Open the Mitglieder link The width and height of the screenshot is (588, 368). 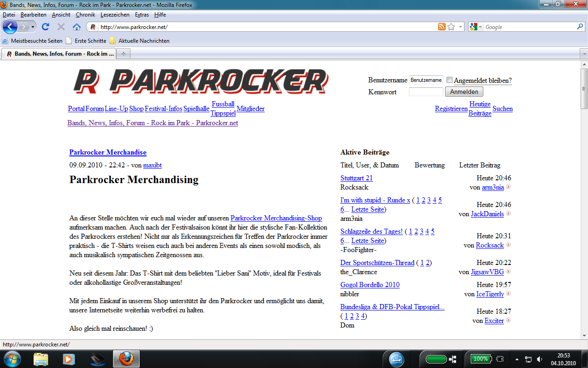[250, 109]
